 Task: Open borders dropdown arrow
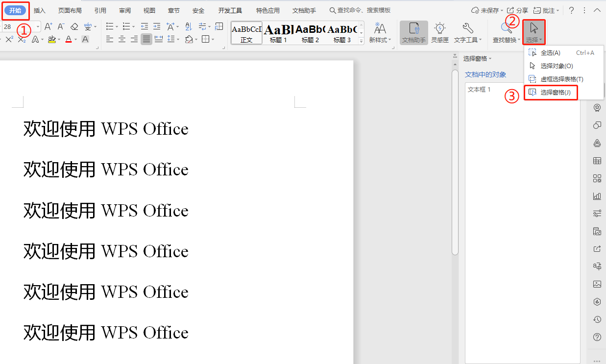click(213, 40)
